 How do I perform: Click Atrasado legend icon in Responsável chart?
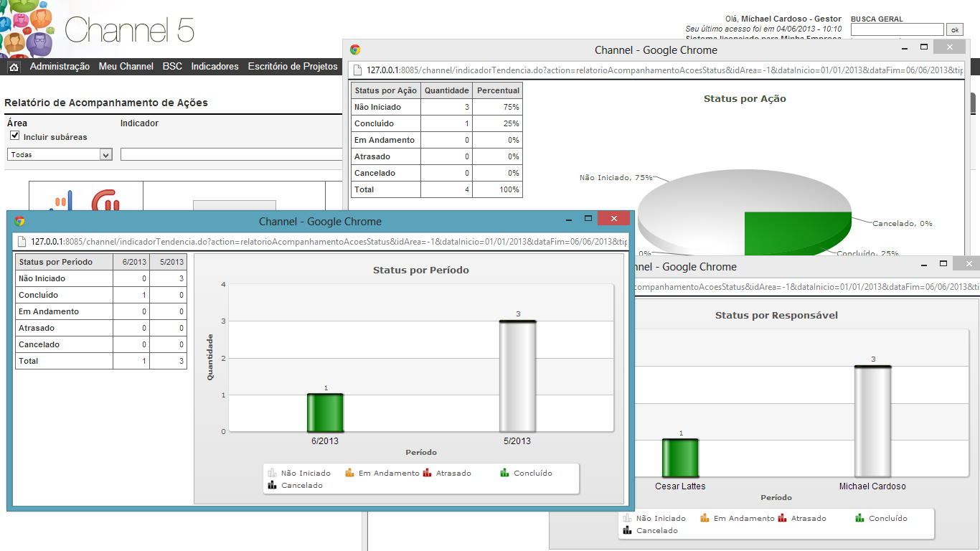782,518
